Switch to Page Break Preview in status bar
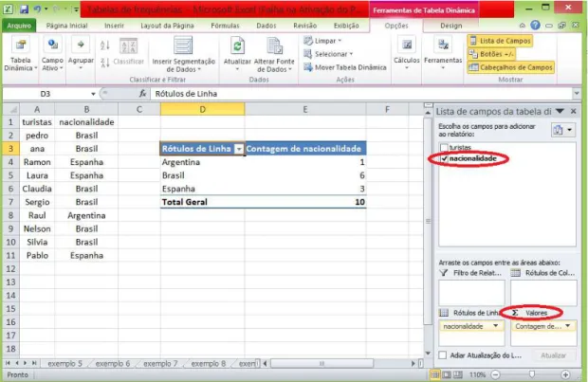Image resolution: width=588 pixels, height=382 pixels. point(458,374)
